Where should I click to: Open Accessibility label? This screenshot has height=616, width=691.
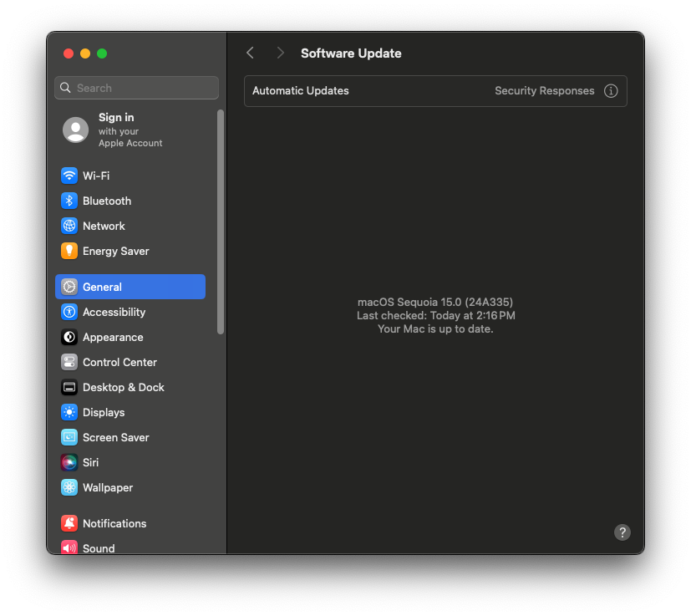click(114, 313)
